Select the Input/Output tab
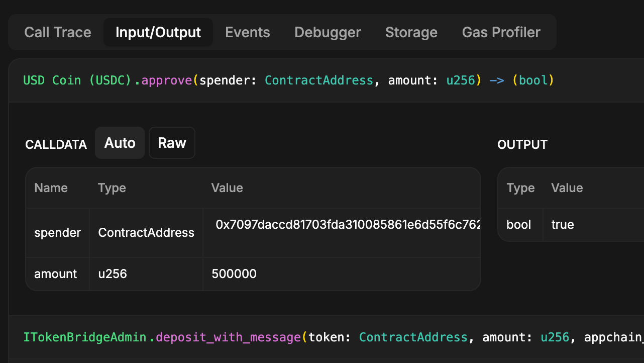The width and height of the screenshot is (644, 363). point(158,32)
